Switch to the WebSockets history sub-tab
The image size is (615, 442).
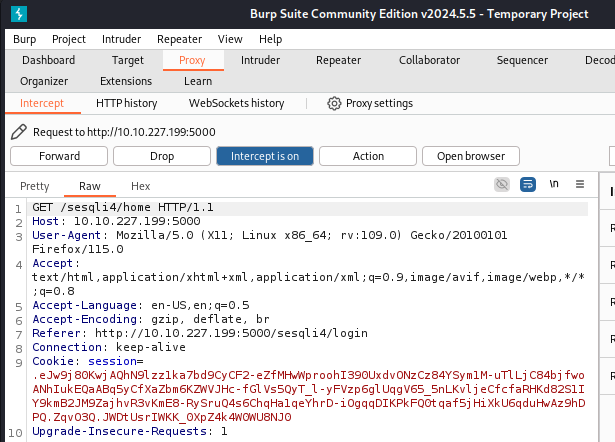pyautogui.click(x=237, y=103)
